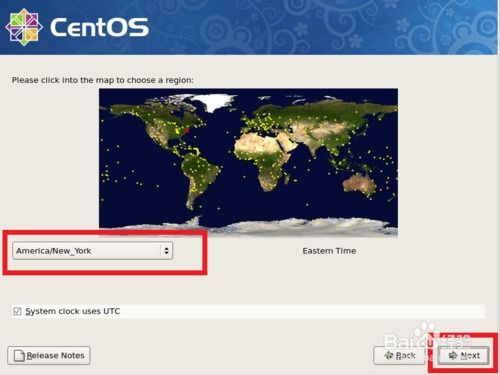Click the left arrow icon on Back
Screen dimensions: 500x375
389,355
